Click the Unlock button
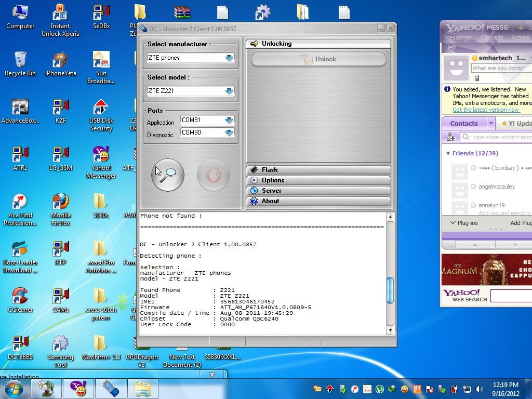The height and width of the screenshot is (399, 532). [318, 59]
